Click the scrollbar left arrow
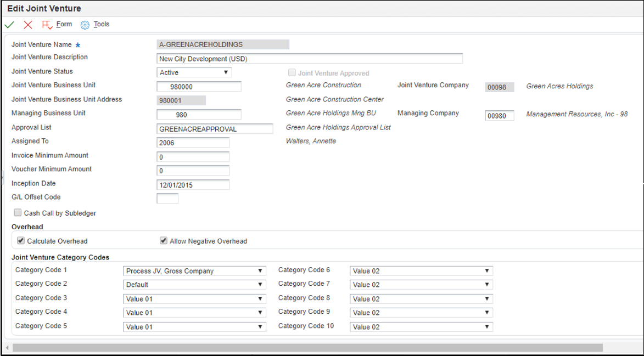This screenshot has height=356, width=644. 7,348
